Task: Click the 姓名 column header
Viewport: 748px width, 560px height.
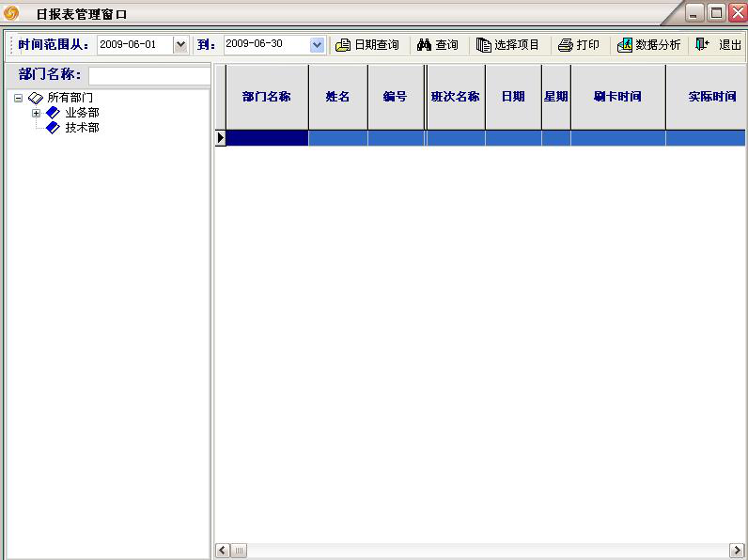Action: tap(337, 97)
